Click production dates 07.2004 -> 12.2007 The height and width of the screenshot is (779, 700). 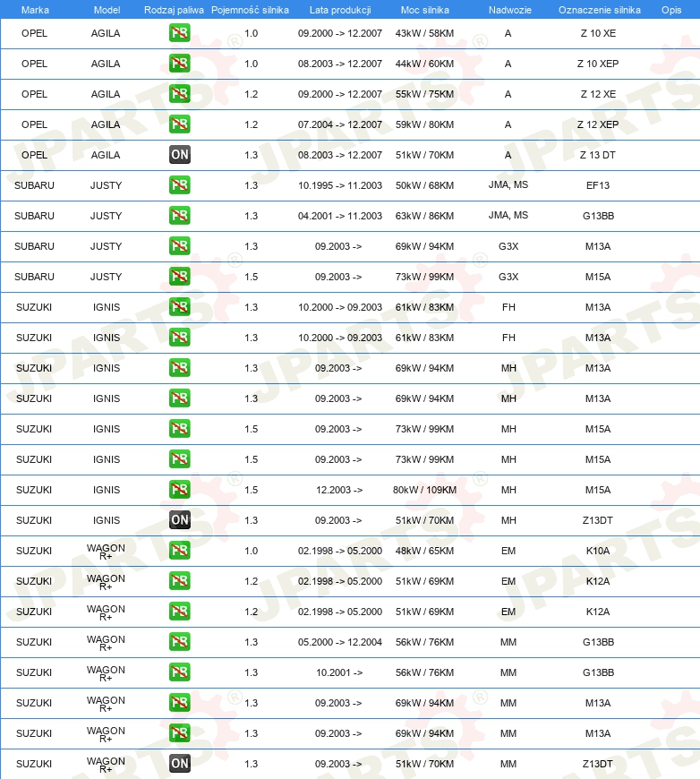[x=340, y=124]
